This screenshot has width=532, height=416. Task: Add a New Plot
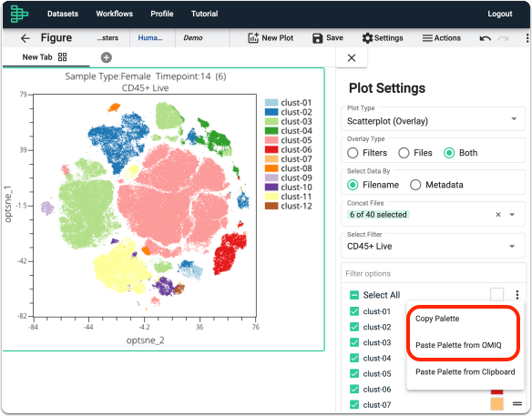tap(271, 38)
